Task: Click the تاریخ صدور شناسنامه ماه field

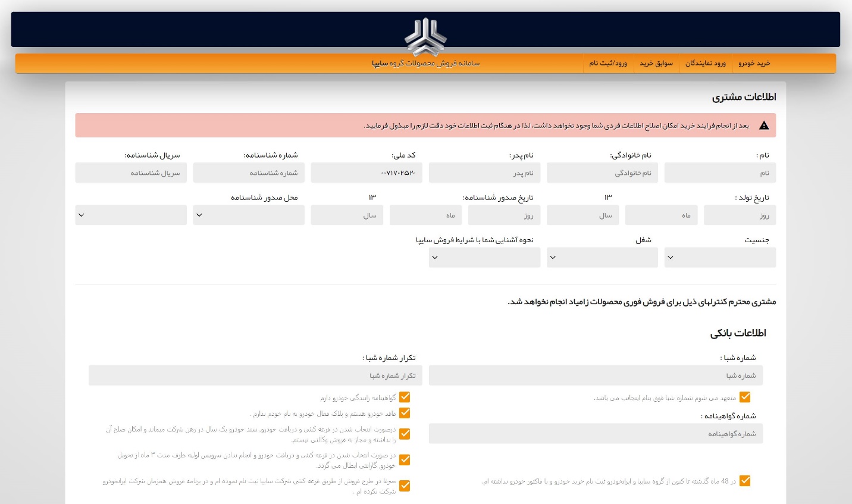Action: coord(425,215)
